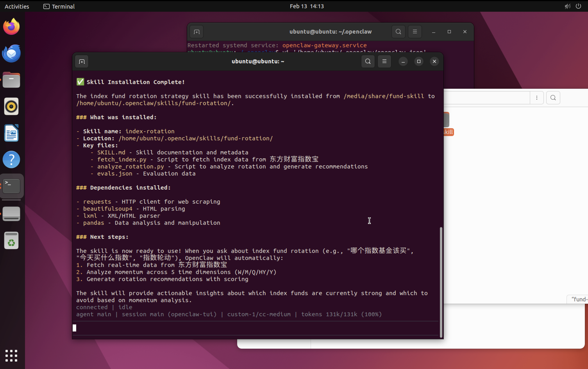Open hamburger menu of openclaw terminal
The image size is (588, 369).
pos(415,32)
